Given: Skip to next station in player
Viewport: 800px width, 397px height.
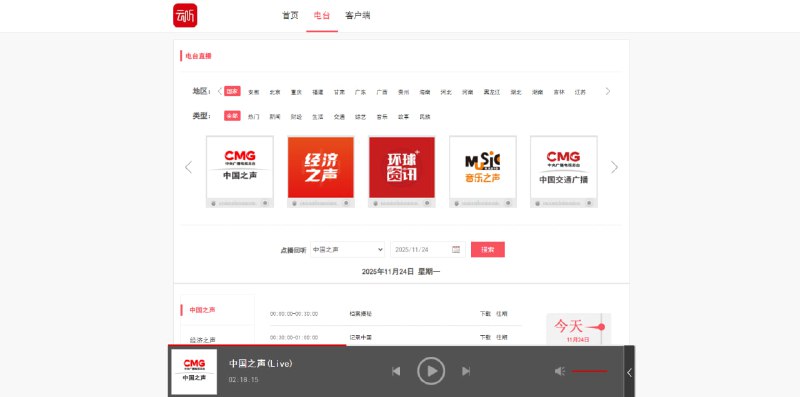Looking at the screenshot, I should coord(466,371).
